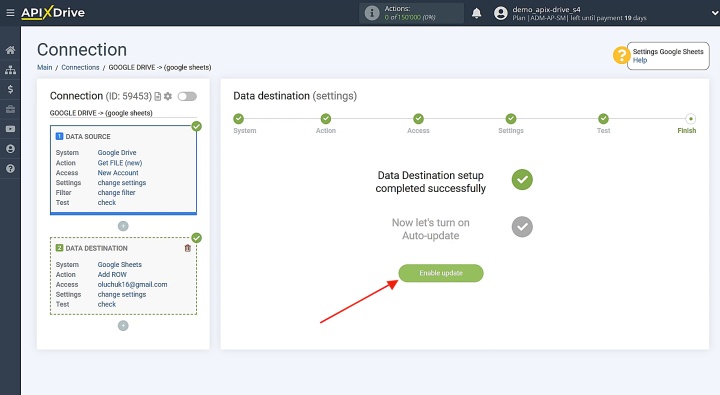
Task: Click the gray Auto-update checkmark
Action: pos(522,227)
